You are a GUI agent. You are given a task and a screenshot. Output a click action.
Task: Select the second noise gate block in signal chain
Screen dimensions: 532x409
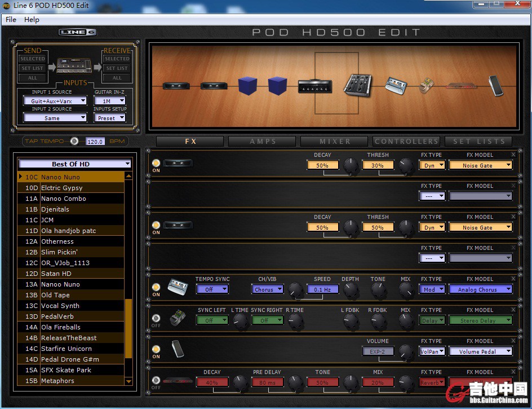(x=214, y=86)
